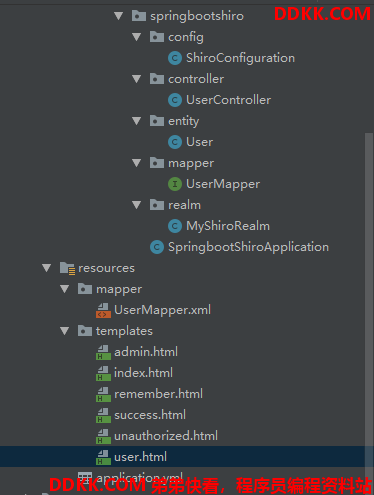374x495 pixels.
Task: Collapse the resources folder arrow
Action: 46,268
